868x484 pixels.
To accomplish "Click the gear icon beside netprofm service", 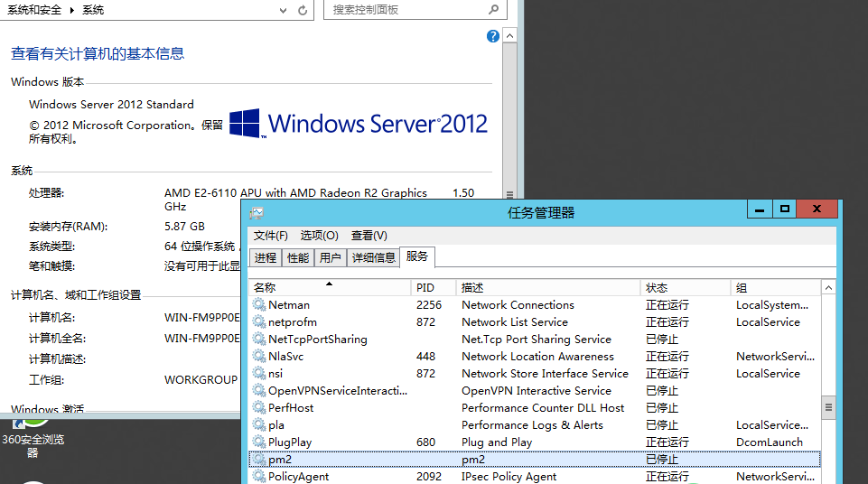I will [258, 321].
